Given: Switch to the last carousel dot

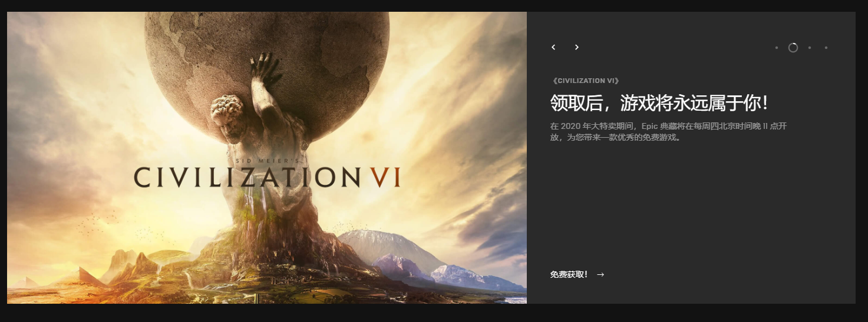Looking at the screenshot, I should [x=826, y=48].
